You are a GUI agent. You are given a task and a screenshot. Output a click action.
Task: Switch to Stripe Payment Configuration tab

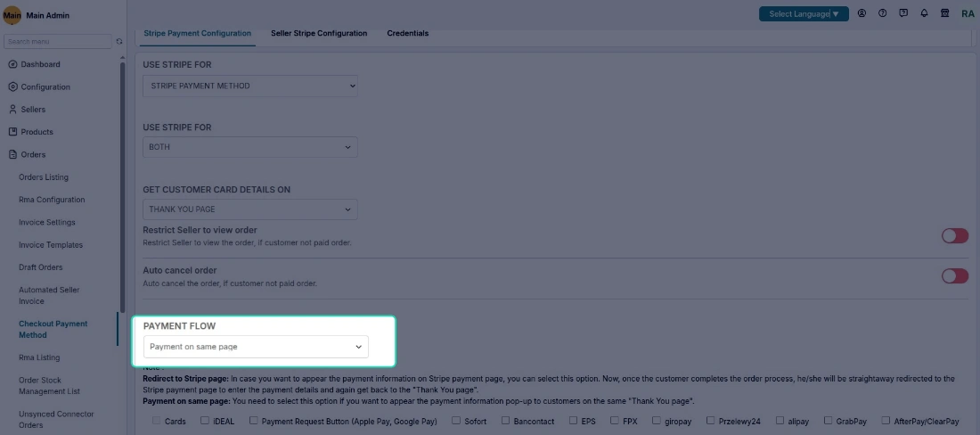pyautogui.click(x=198, y=33)
